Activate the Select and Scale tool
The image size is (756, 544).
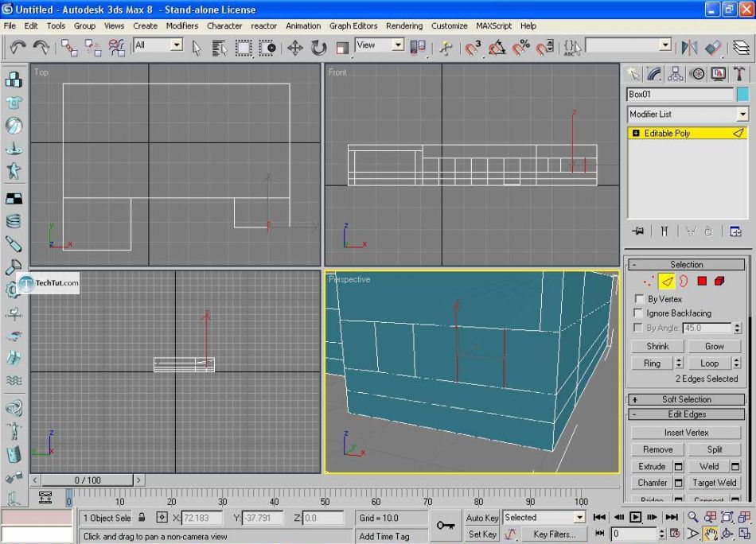pyautogui.click(x=342, y=48)
